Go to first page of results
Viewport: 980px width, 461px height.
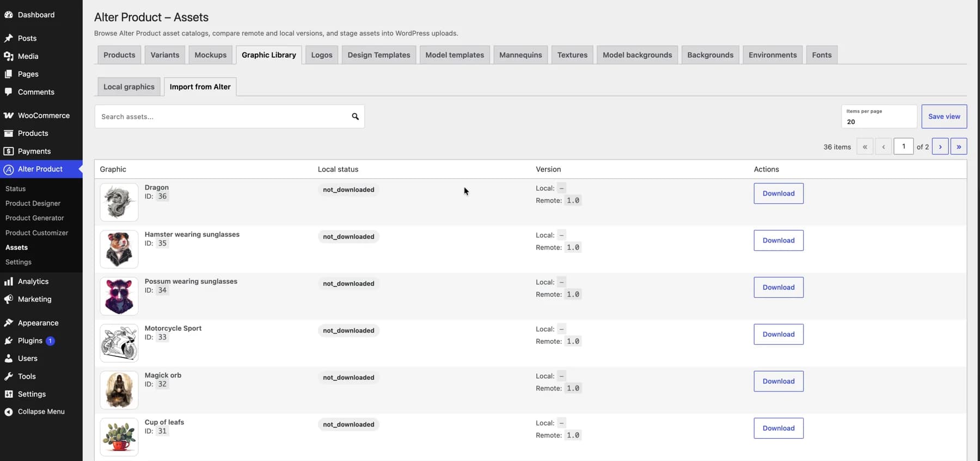865,147
